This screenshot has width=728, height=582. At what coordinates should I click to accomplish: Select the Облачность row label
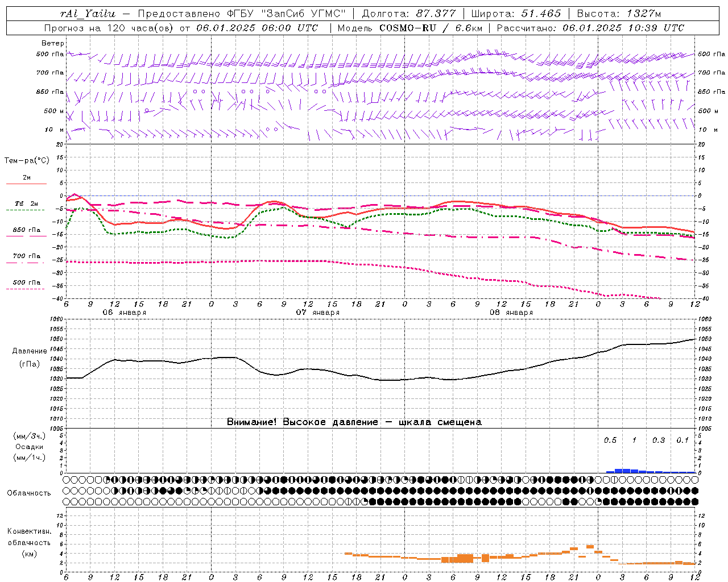[x=29, y=493]
